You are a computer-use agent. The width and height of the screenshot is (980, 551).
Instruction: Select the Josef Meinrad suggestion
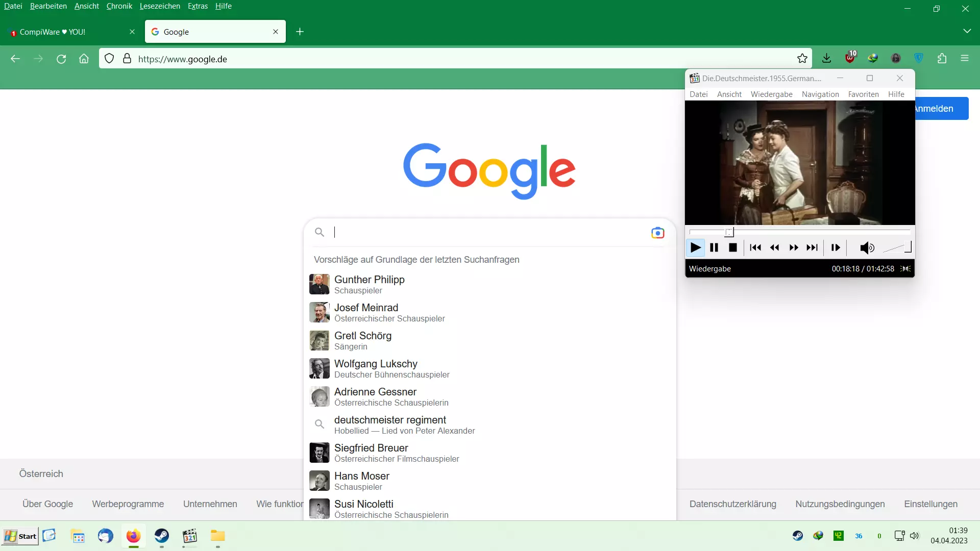489,313
